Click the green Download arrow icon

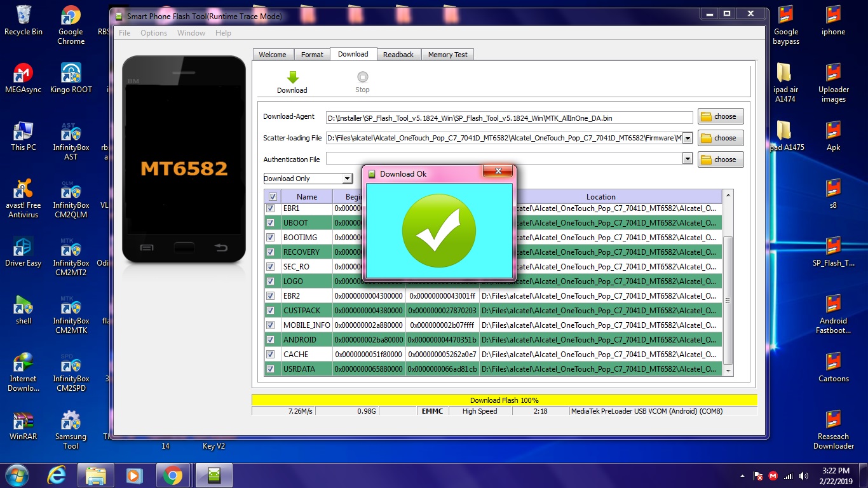[x=292, y=78]
